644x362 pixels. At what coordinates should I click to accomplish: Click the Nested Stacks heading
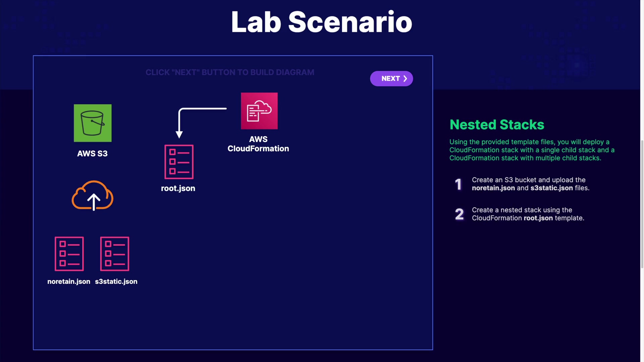(497, 125)
